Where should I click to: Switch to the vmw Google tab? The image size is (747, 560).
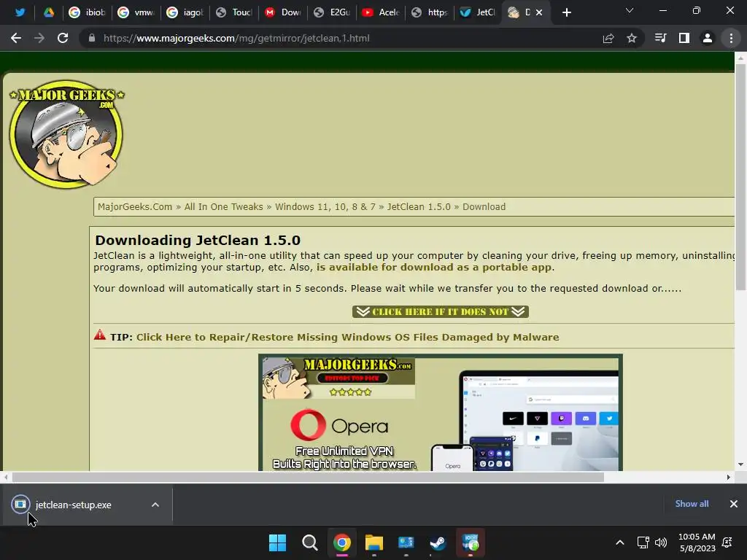(136, 12)
